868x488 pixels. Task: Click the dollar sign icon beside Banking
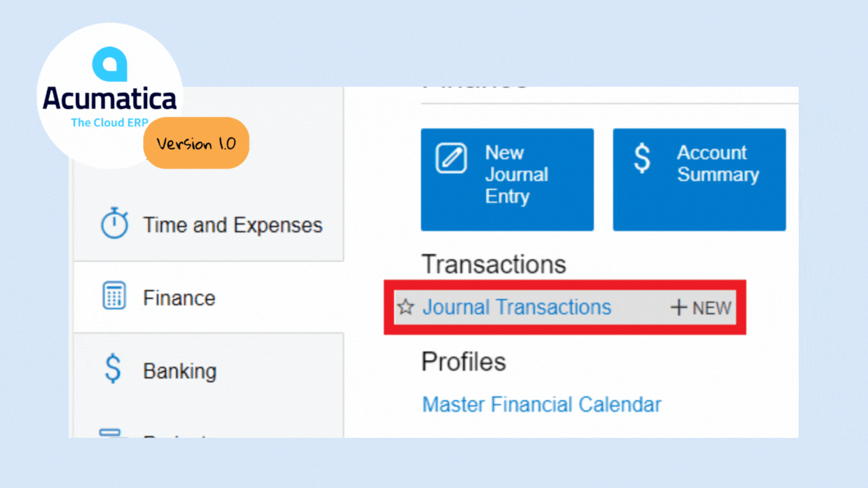pos(113,369)
